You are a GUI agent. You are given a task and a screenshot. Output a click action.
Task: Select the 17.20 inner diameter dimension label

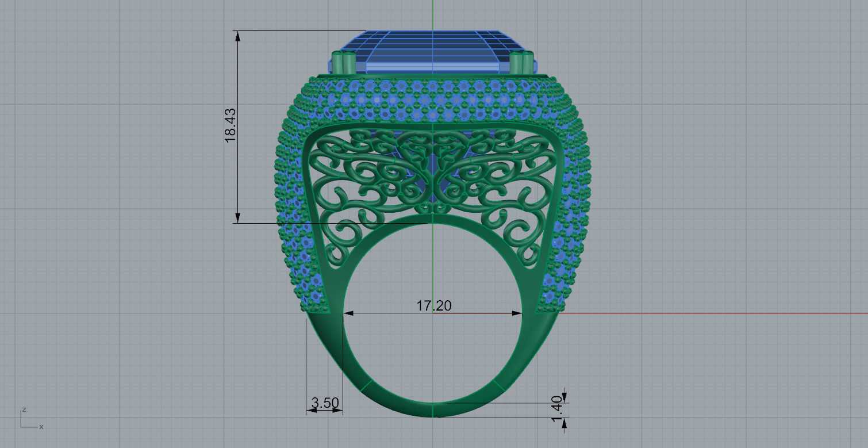click(x=433, y=305)
